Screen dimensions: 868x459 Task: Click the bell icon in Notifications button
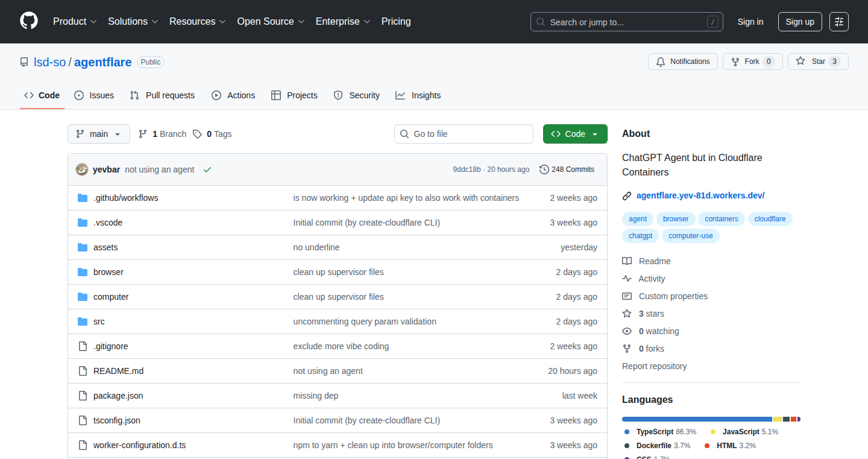(661, 62)
